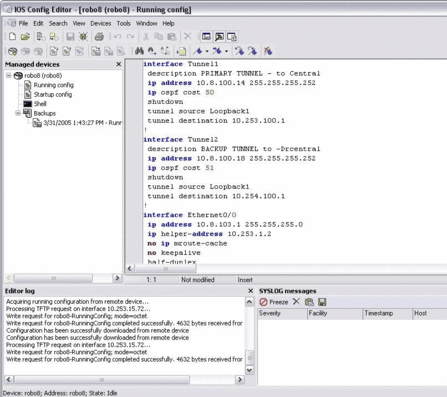Click the Open folder toolbar icon
This screenshot has height=397, width=447.
25,36
